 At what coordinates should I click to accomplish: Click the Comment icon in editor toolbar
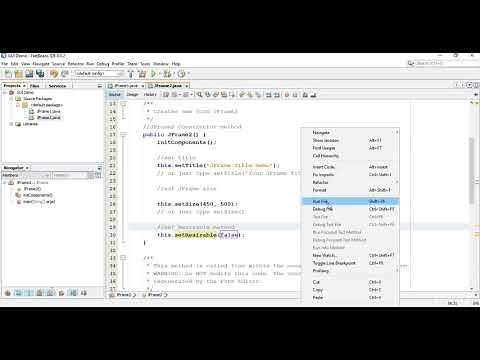305,95
